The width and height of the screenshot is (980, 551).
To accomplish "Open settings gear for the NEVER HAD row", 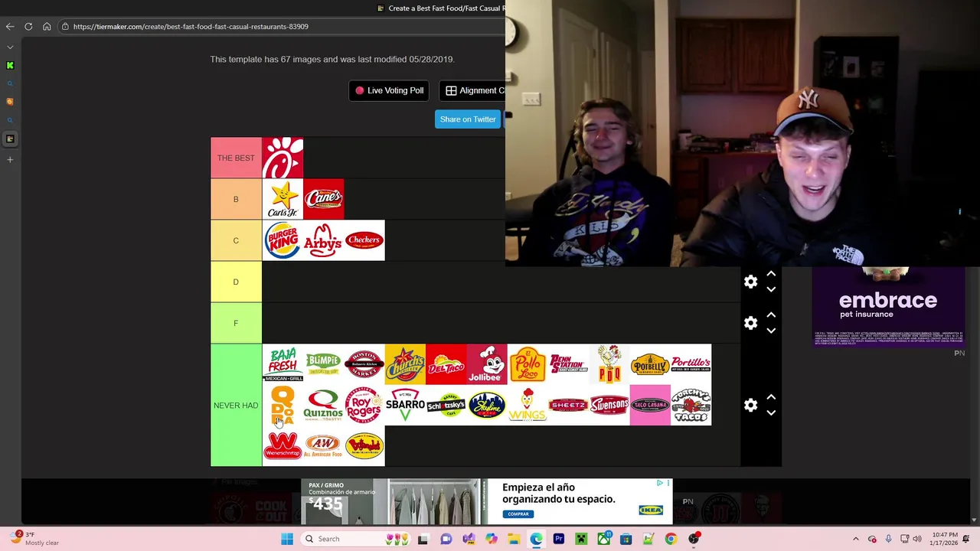I will pos(750,405).
